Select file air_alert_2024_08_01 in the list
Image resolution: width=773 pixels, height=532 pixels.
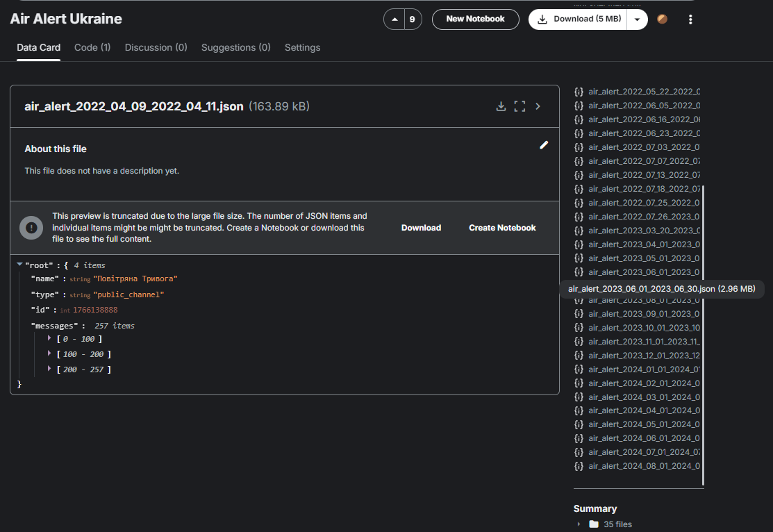tap(637, 466)
